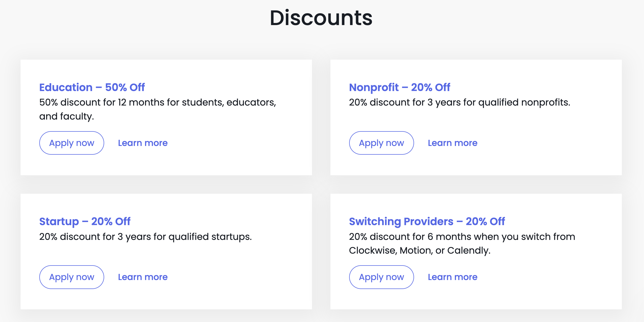The width and height of the screenshot is (644, 322).
Task: Select the "Education – 50% Off" heading
Action: coord(92,87)
